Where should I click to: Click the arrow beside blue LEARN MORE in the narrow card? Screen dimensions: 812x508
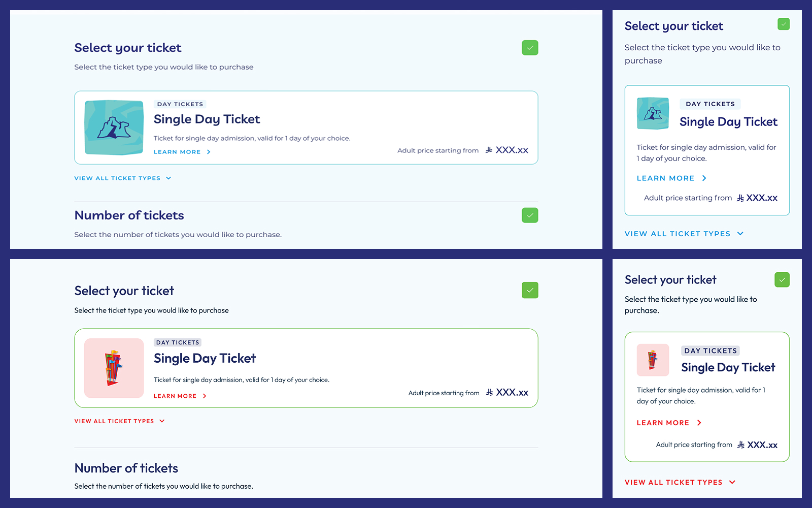pyautogui.click(x=704, y=178)
